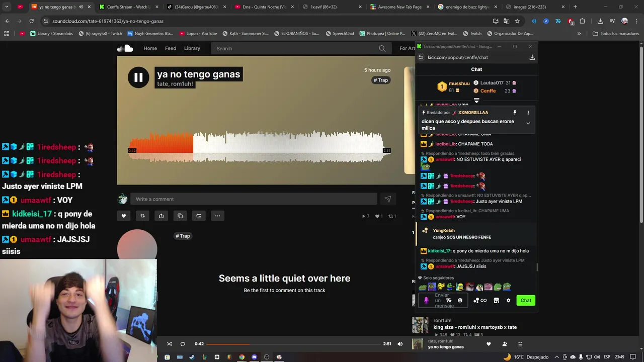This screenshot has height=362, width=644.
Task: Click the Chat heading in Kick popout
Action: tap(476, 69)
